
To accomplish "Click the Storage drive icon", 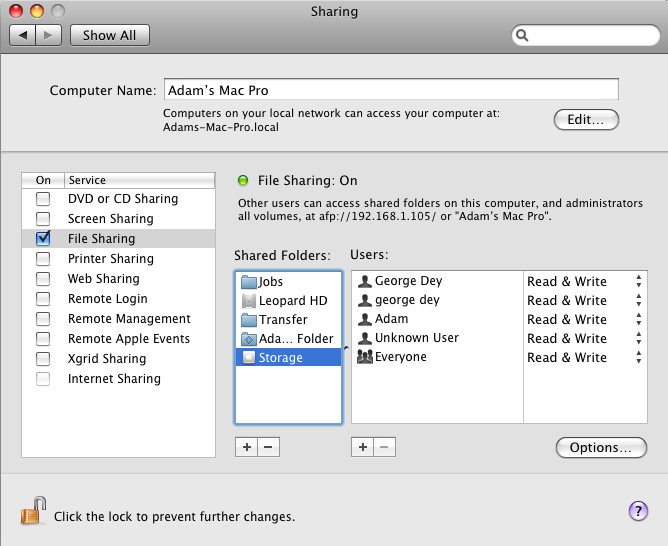I will pyautogui.click(x=249, y=357).
